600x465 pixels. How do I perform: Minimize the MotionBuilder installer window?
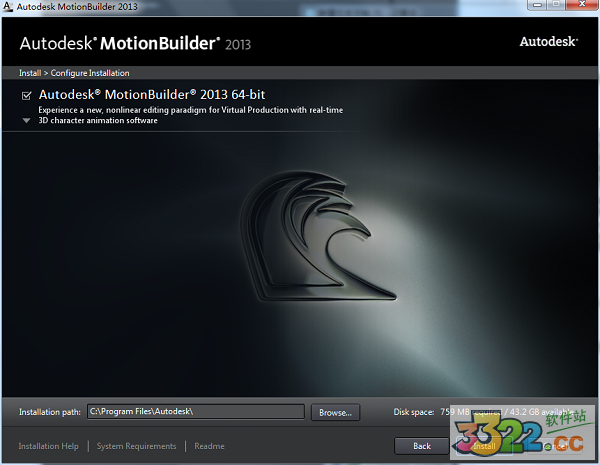pos(537,5)
